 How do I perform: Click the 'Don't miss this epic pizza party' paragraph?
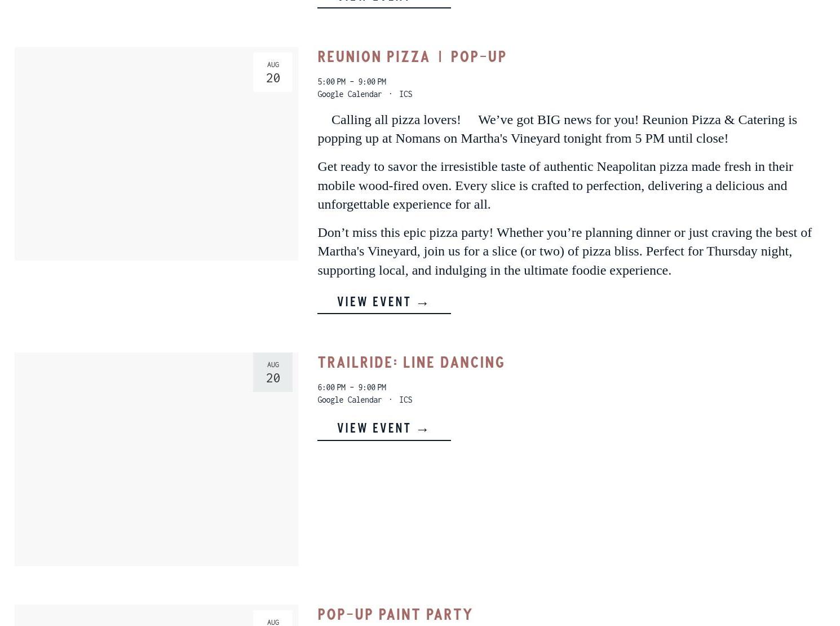coord(564,251)
